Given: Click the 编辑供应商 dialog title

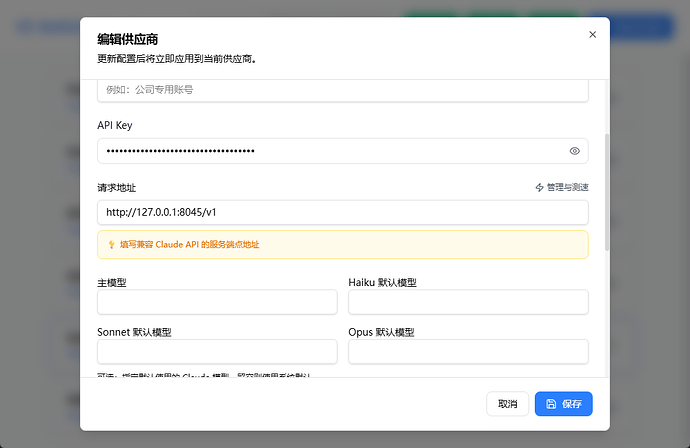Looking at the screenshot, I should coord(128,39).
